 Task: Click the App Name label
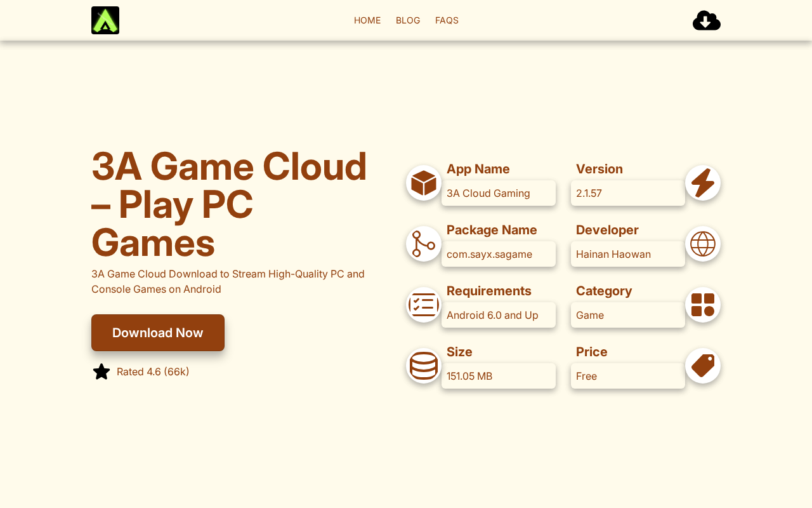(x=478, y=169)
